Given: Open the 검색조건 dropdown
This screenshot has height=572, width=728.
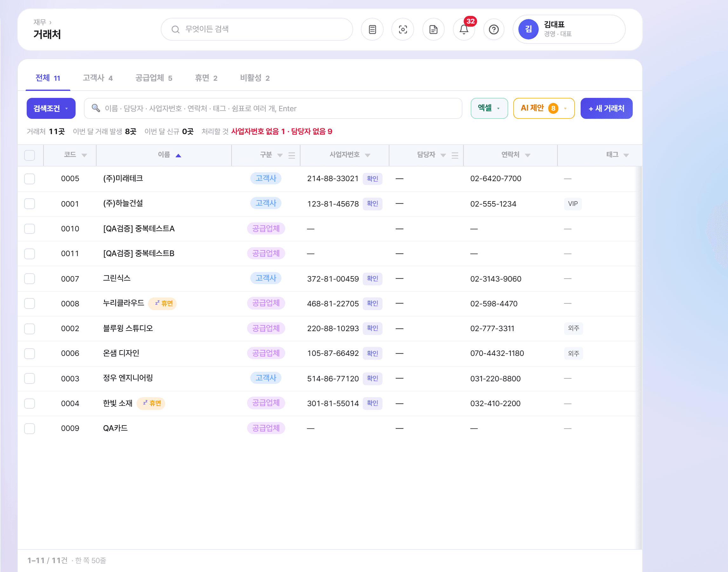Looking at the screenshot, I should [51, 108].
